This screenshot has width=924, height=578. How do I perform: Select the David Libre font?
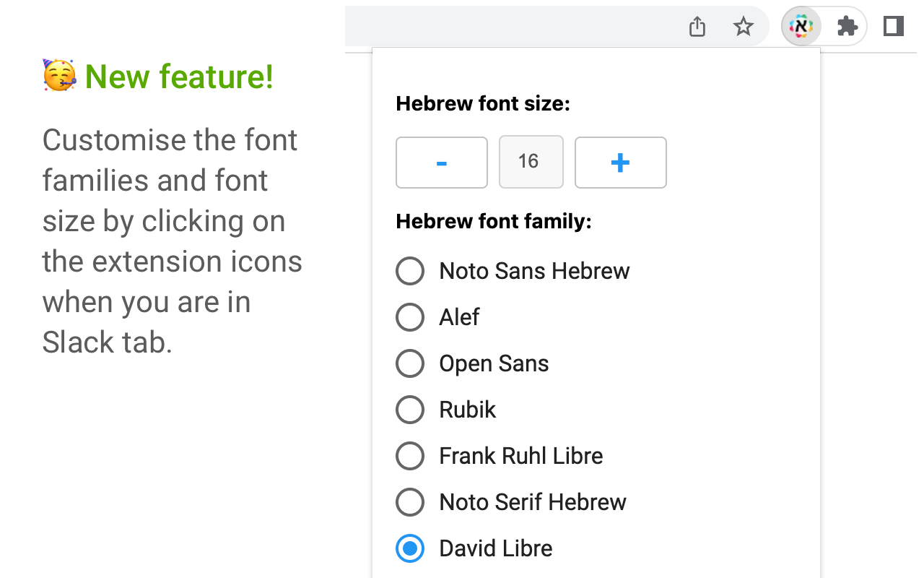tap(409, 548)
